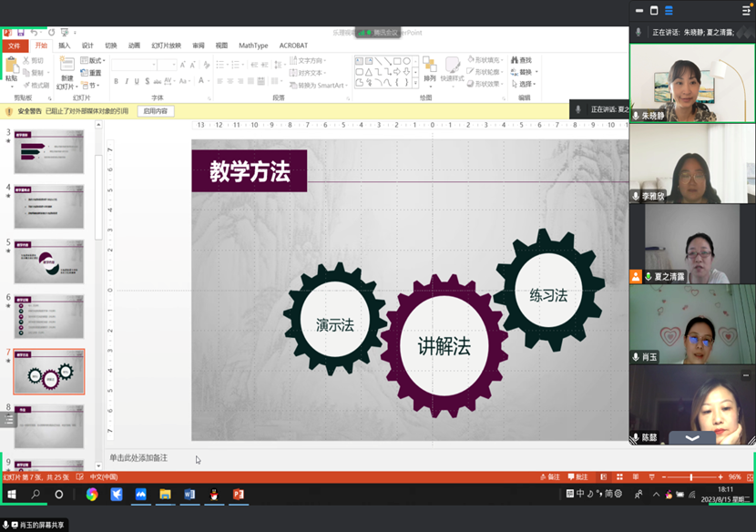Open PowerPoint from the Windows taskbar
Viewport: 756px width, 532px height.
(238, 495)
